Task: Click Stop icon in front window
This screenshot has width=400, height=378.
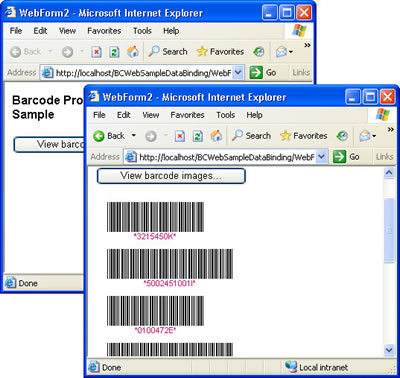Action: point(180,136)
